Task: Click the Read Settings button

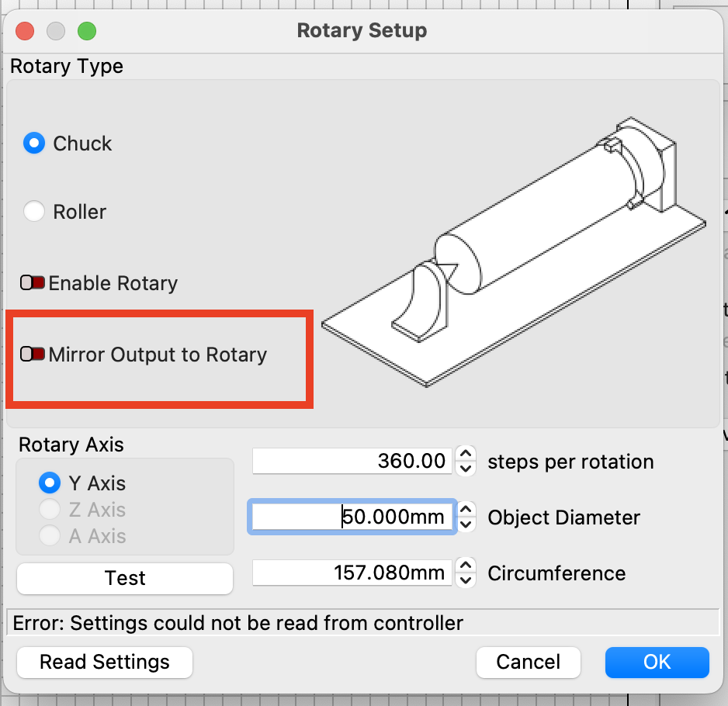Action: click(105, 663)
